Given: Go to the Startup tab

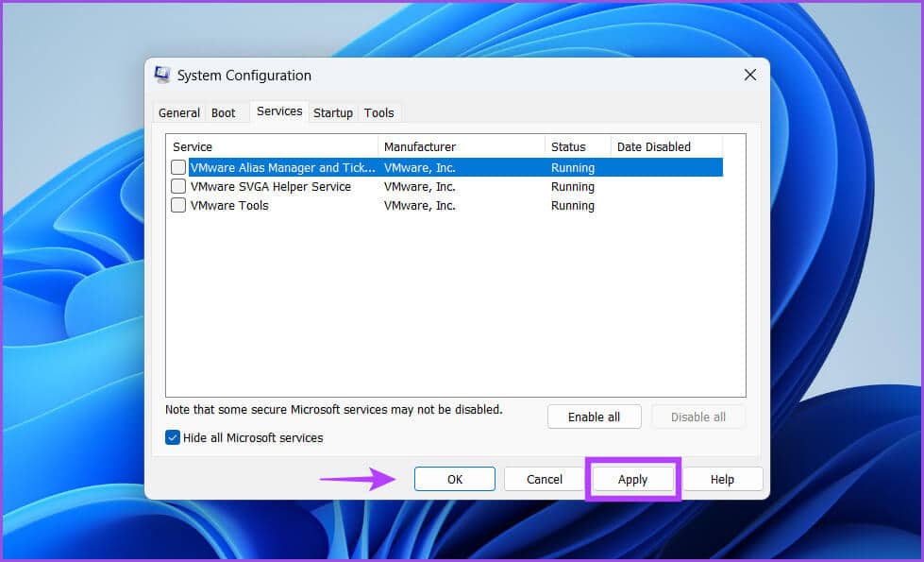Looking at the screenshot, I should [332, 112].
